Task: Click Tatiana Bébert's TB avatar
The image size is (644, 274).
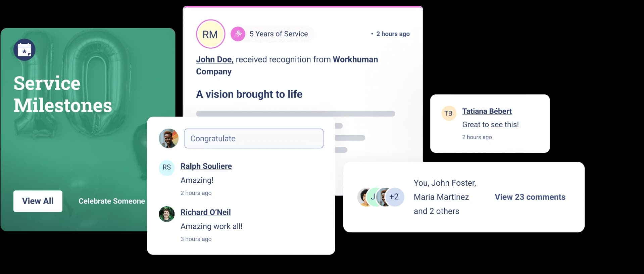Action: tap(449, 113)
